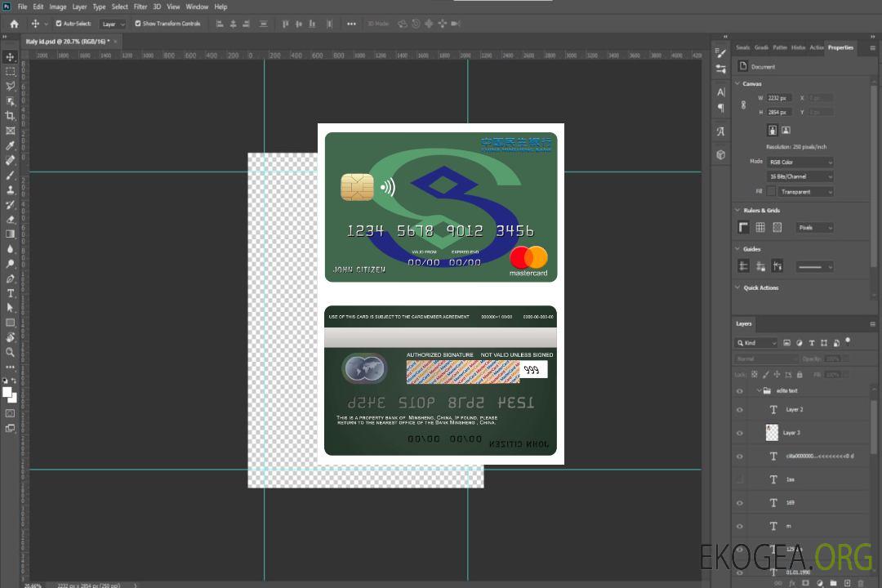882x588 pixels.
Task: Select the Brush tool
Action: click(x=10, y=175)
